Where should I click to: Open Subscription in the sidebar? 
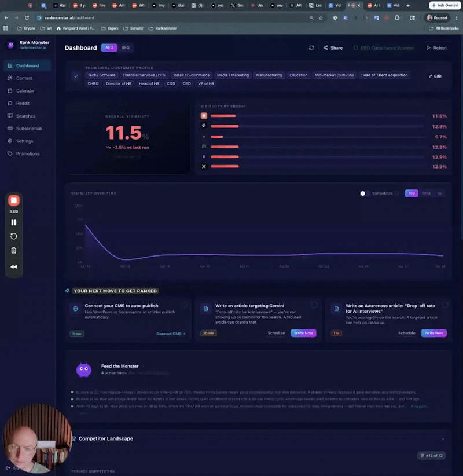tap(29, 129)
